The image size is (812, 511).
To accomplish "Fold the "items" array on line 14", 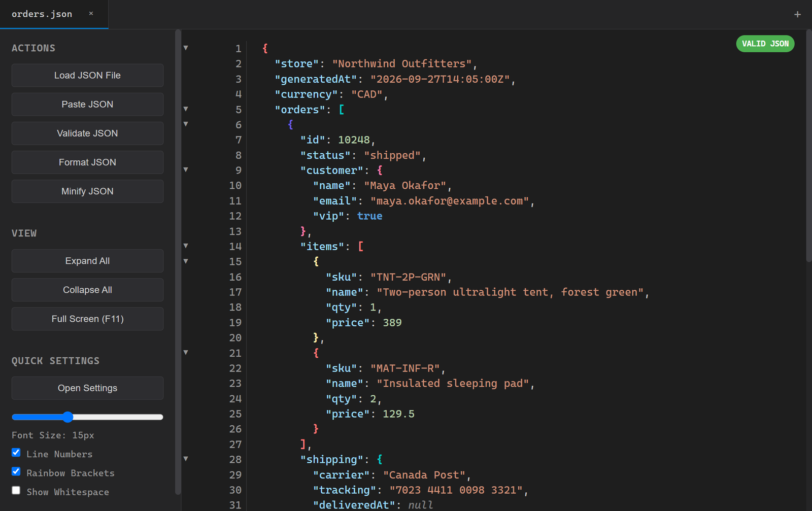I will 186,246.
